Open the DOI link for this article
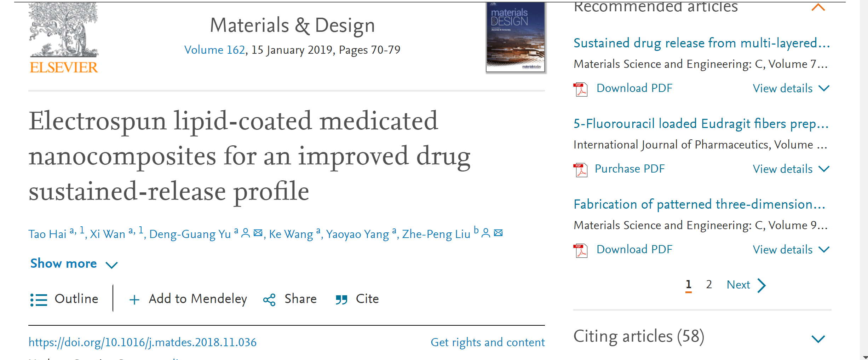Viewport: 868px width, 360px height. pos(142,342)
